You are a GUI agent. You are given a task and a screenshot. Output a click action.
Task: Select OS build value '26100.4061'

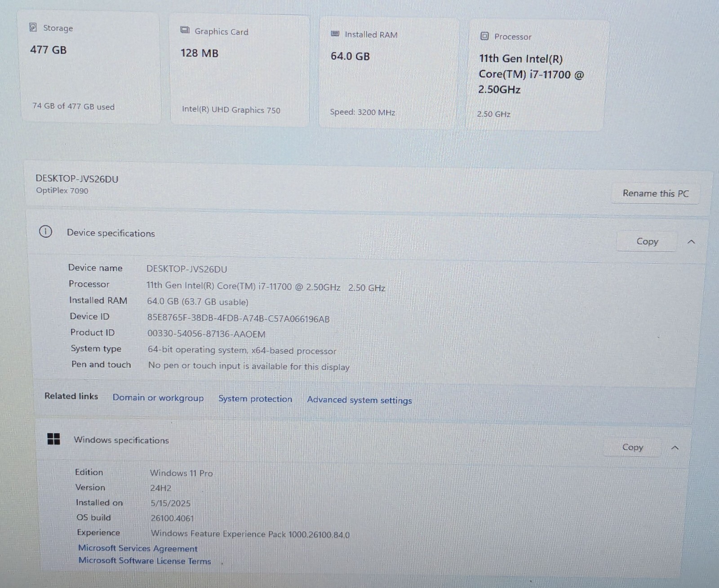(173, 518)
